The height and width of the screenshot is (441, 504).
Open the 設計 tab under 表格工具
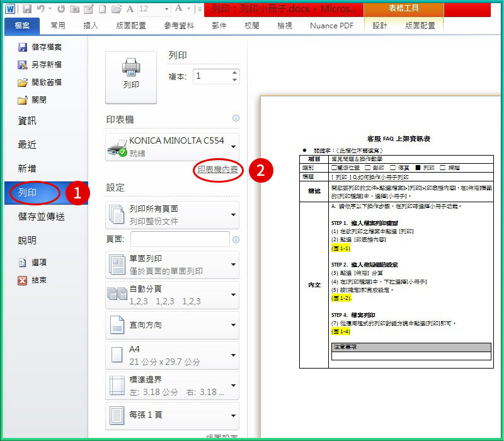point(379,26)
